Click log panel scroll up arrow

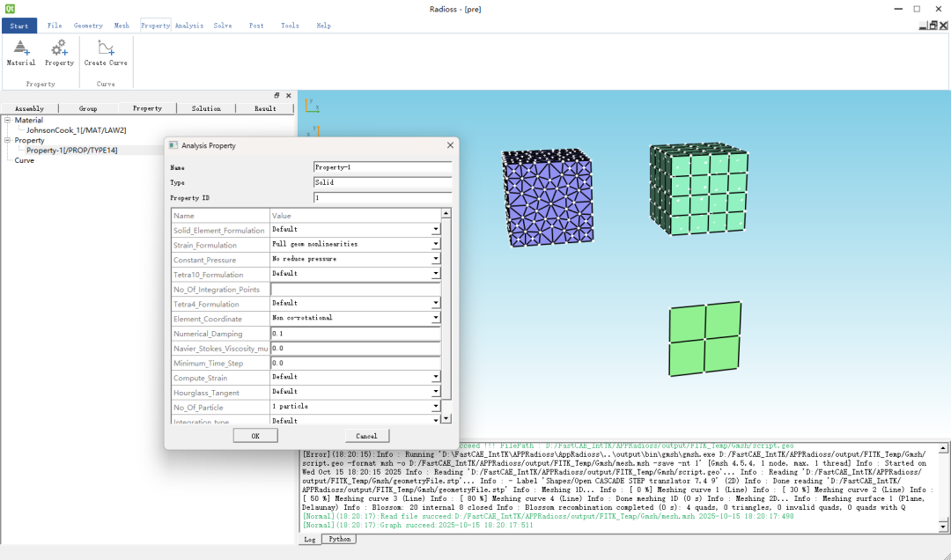click(943, 448)
